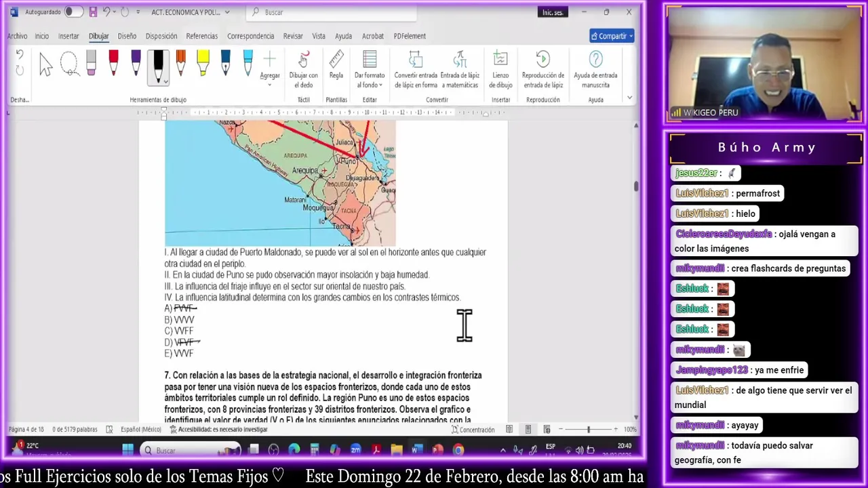Click the vertical scrollbar thumb
This screenshot has height=488, width=868.
coord(636,186)
